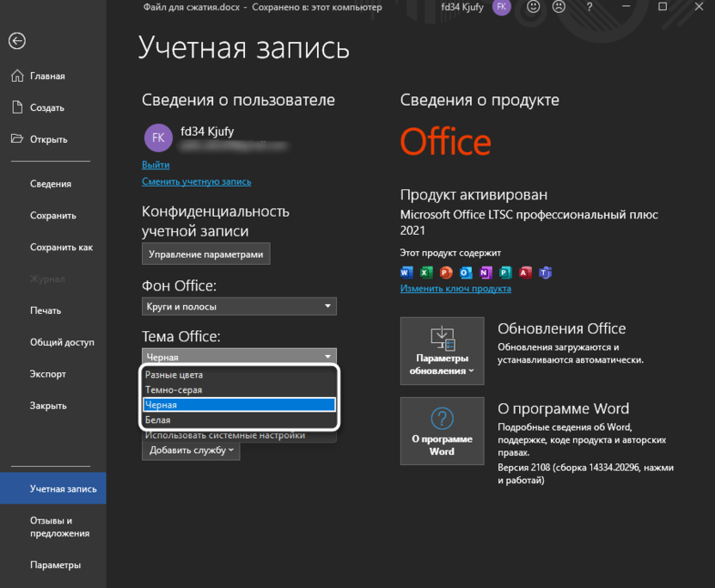
Task: Click the back arrow in upper left corner
Action: pos(16,40)
